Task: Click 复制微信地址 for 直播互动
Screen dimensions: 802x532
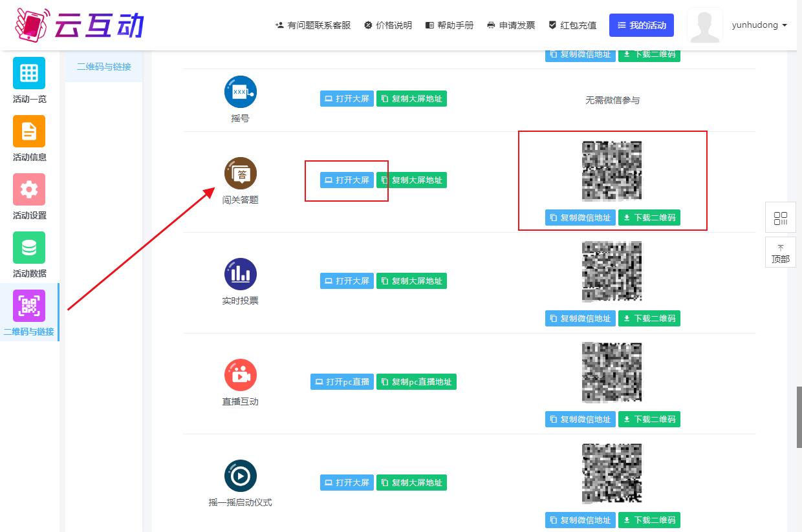Action: click(x=580, y=420)
